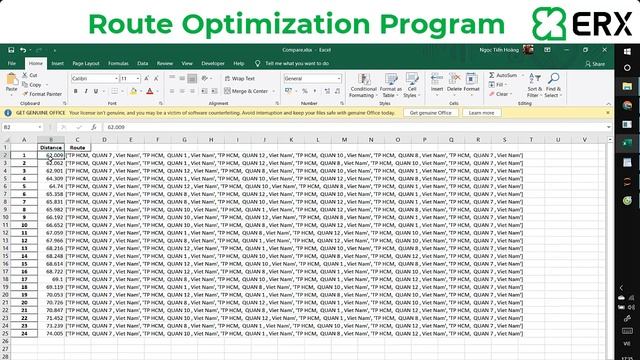This screenshot has width=640, height=360.
Task: Set Bottom Align vertical alignment
Action: point(192,78)
